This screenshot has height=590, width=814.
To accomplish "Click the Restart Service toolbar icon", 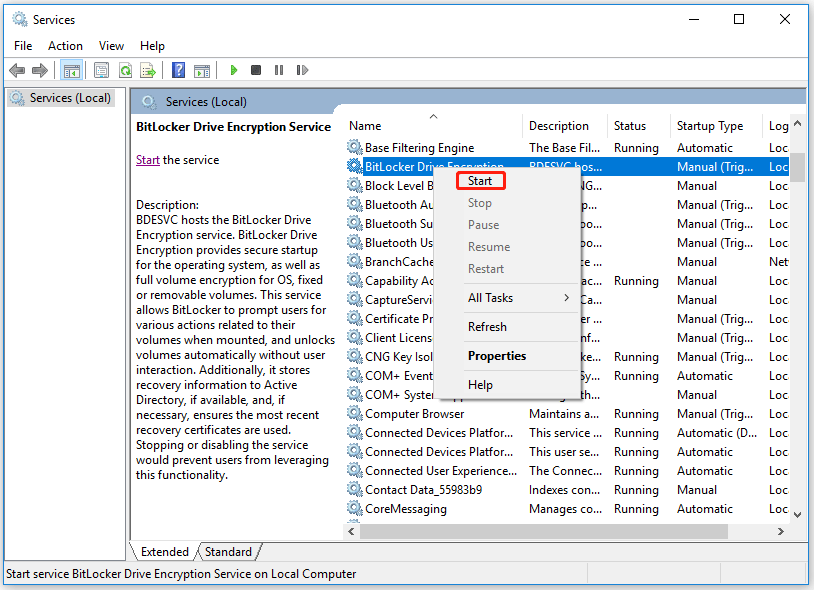I will point(302,70).
